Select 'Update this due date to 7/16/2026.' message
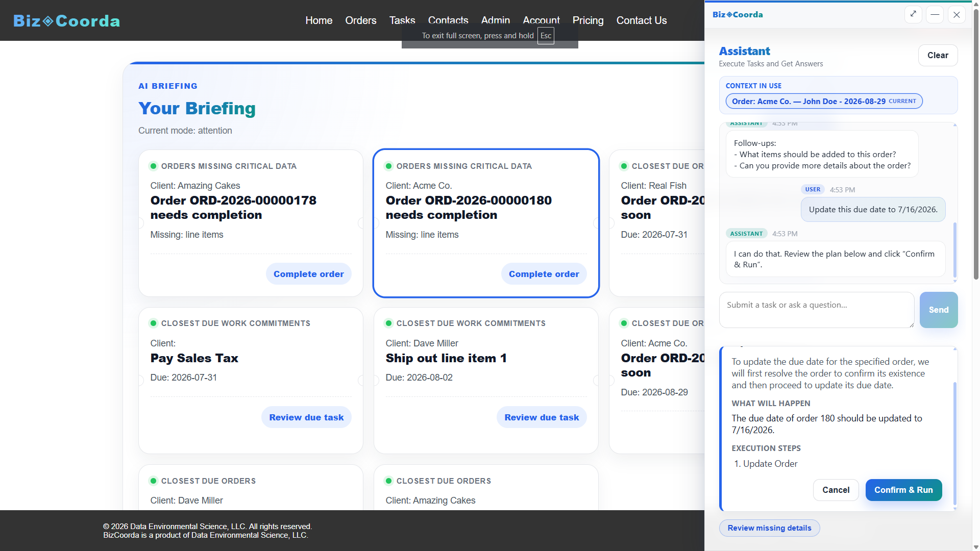 click(873, 209)
